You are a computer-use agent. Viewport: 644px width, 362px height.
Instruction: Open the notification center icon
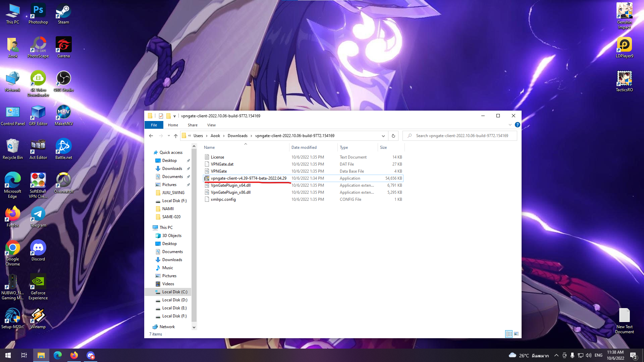634,355
